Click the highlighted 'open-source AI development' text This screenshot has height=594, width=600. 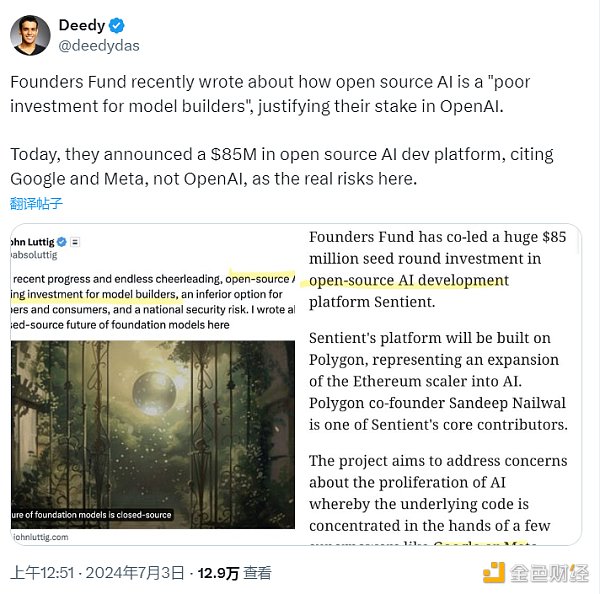pos(410,281)
